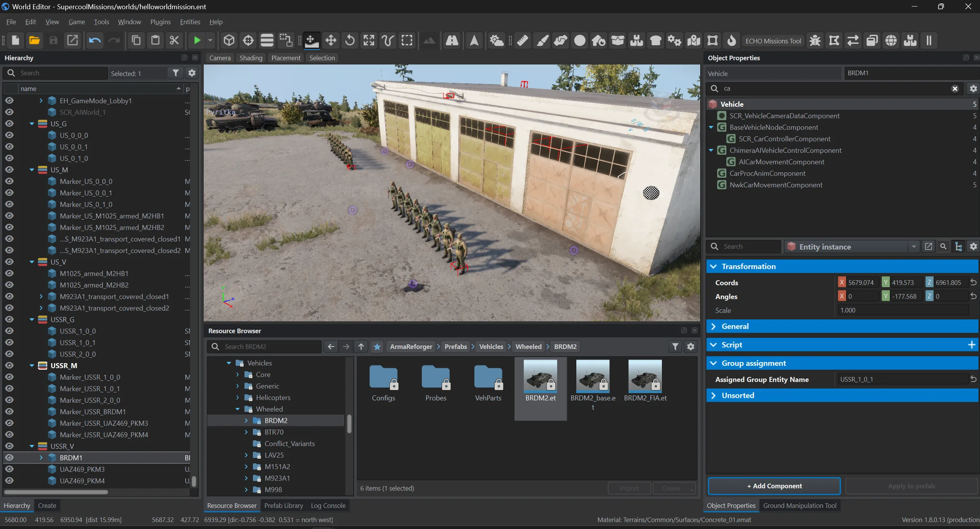The width and height of the screenshot is (980, 529).
Task: Expand M923A1_transport_covered_closed1 entity
Action: [x=41, y=296]
